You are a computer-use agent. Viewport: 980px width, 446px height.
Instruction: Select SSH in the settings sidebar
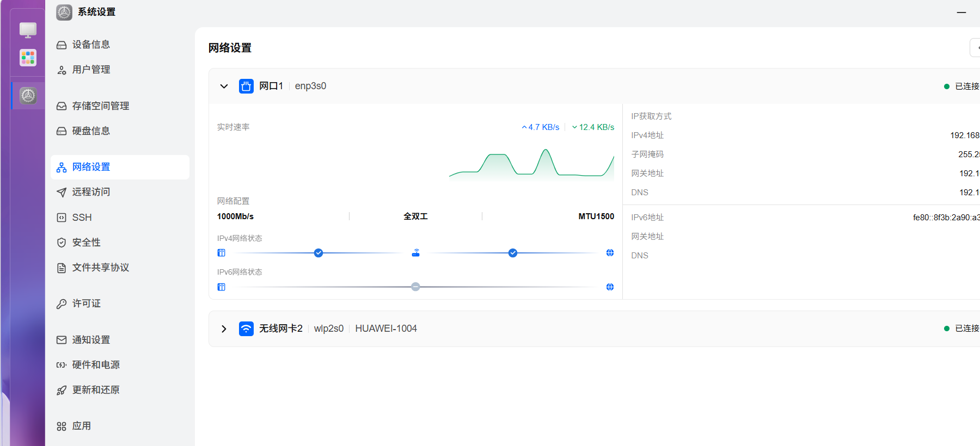coord(82,218)
